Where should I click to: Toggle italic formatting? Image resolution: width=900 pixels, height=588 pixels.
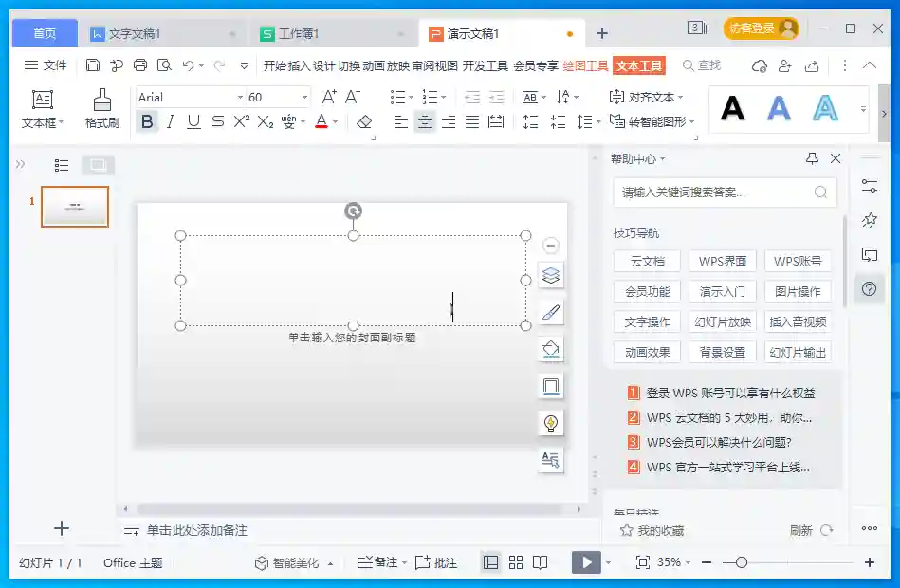click(x=171, y=121)
